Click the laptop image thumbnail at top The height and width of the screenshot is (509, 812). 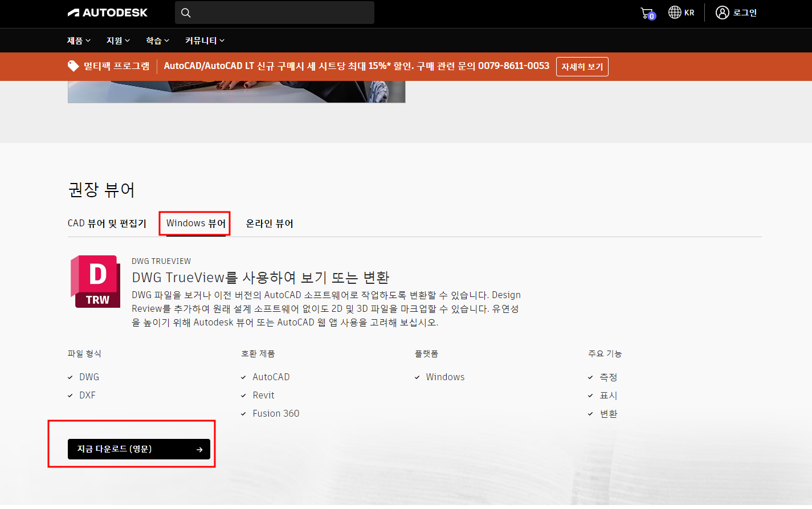(236, 92)
